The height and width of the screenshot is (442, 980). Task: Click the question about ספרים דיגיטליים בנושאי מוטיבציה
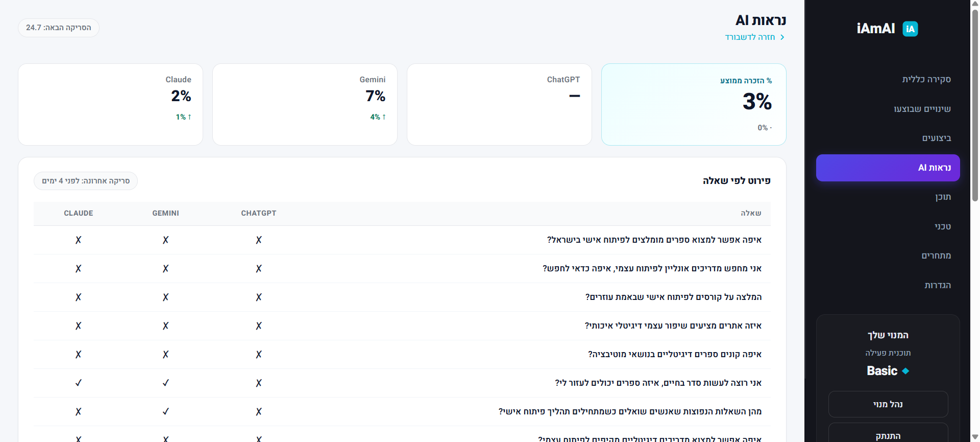[x=675, y=354]
